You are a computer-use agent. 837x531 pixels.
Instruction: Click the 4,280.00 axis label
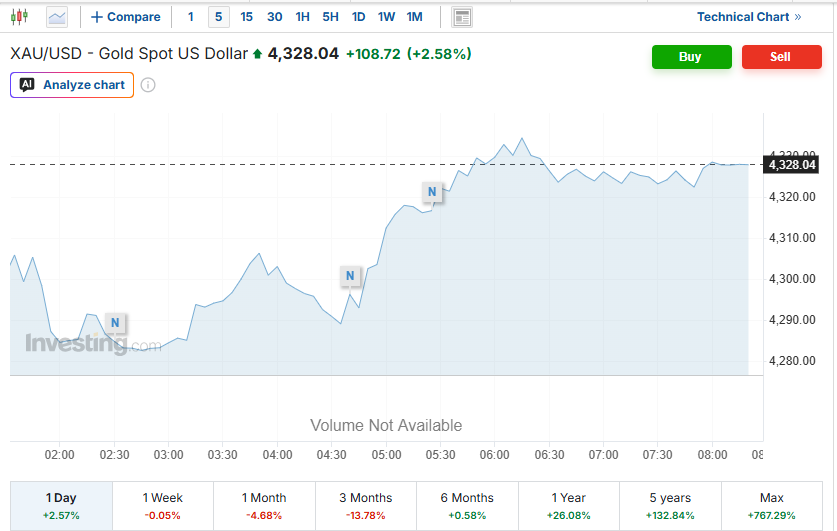pos(792,361)
